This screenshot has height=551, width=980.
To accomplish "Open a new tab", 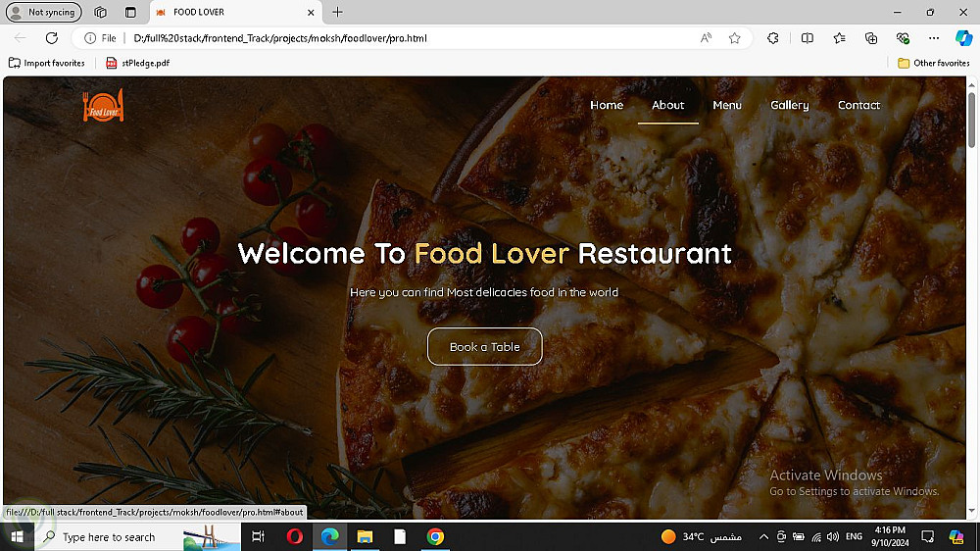I will click(x=337, y=12).
